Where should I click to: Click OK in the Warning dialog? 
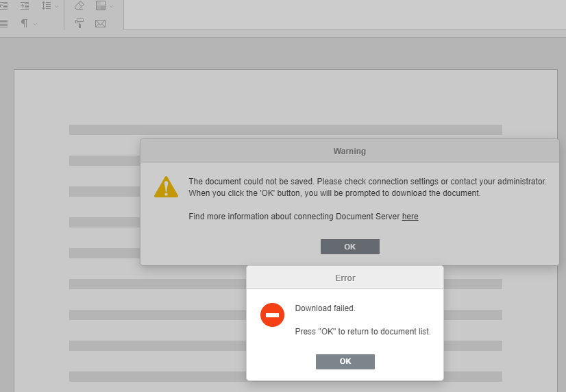[349, 247]
